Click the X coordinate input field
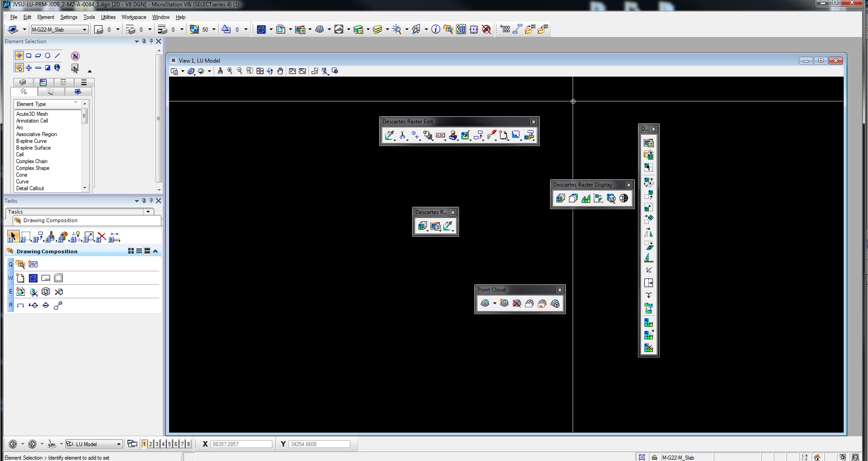This screenshot has height=461, width=868. click(x=241, y=444)
